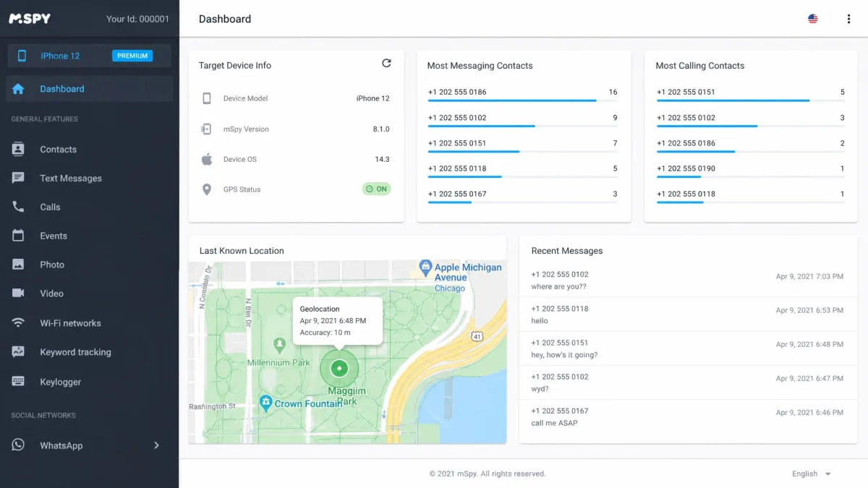Open message from +1 202 555 0102 'where are you??'
This screenshot has width=868, height=488.
point(688,281)
